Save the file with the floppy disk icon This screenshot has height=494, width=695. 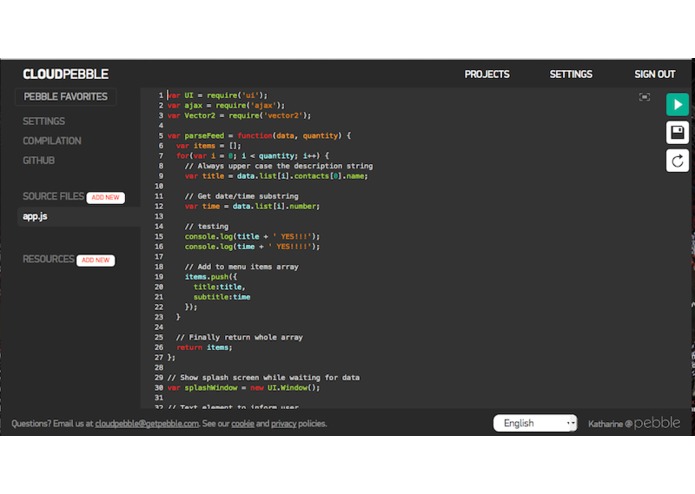(677, 132)
